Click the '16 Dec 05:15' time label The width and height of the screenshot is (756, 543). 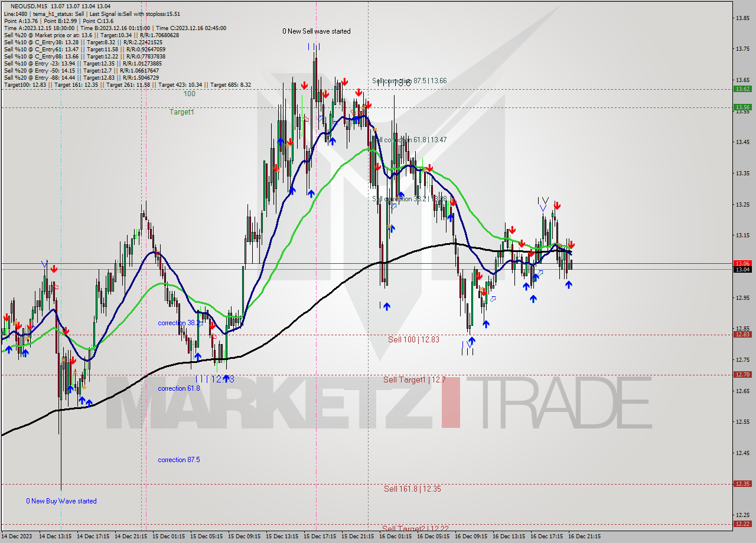click(x=434, y=537)
